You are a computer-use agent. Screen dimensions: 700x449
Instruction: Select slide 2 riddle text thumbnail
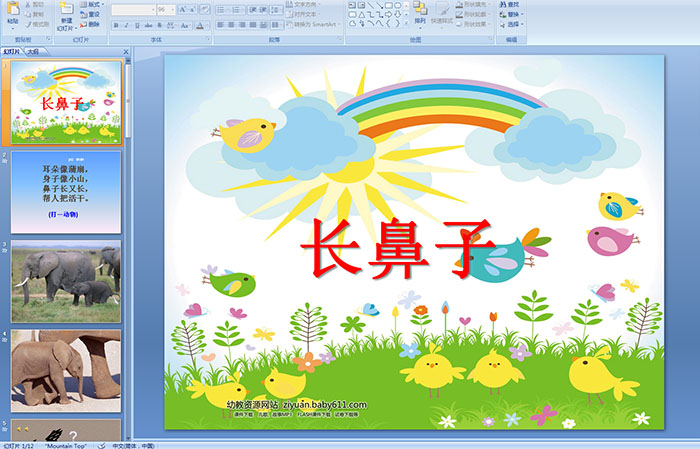click(x=66, y=192)
